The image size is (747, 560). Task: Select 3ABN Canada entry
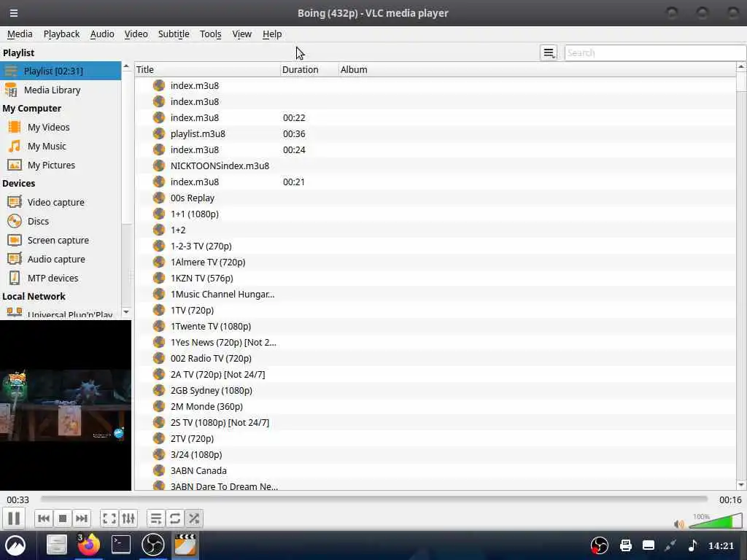tap(435, 470)
